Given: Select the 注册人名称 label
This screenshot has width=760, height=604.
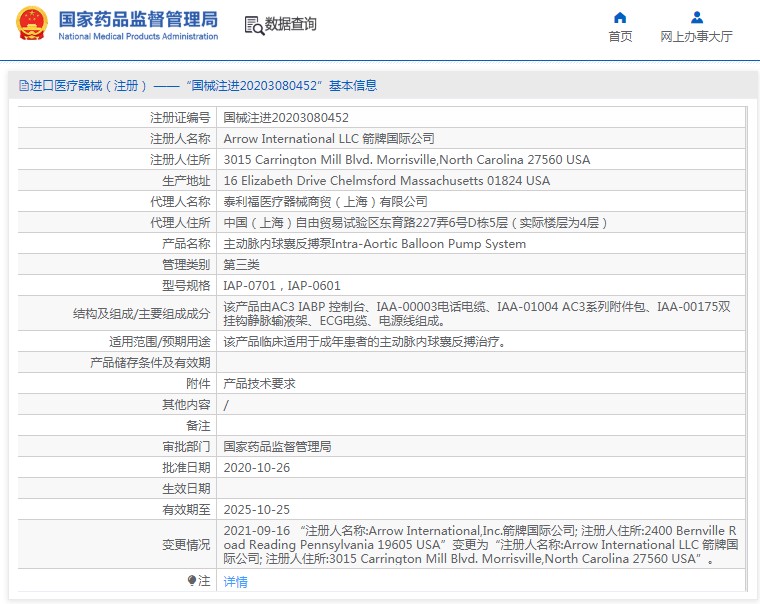Looking at the screenshot, I should tap(180, 139).
